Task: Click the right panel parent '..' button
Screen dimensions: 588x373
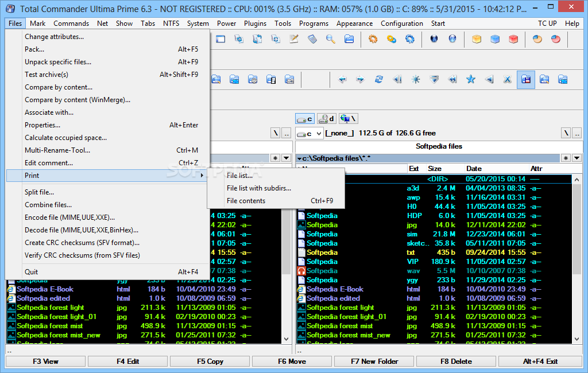Action: [577, 133]
